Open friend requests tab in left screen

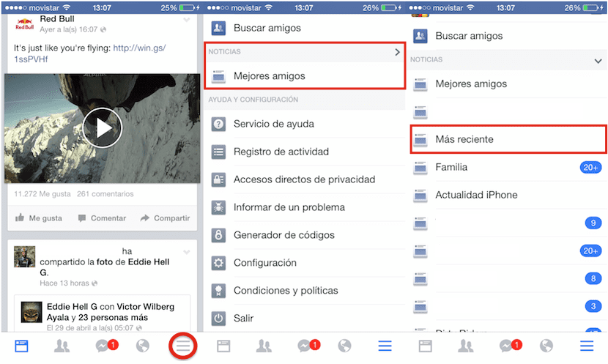click(x=62, y=346)
